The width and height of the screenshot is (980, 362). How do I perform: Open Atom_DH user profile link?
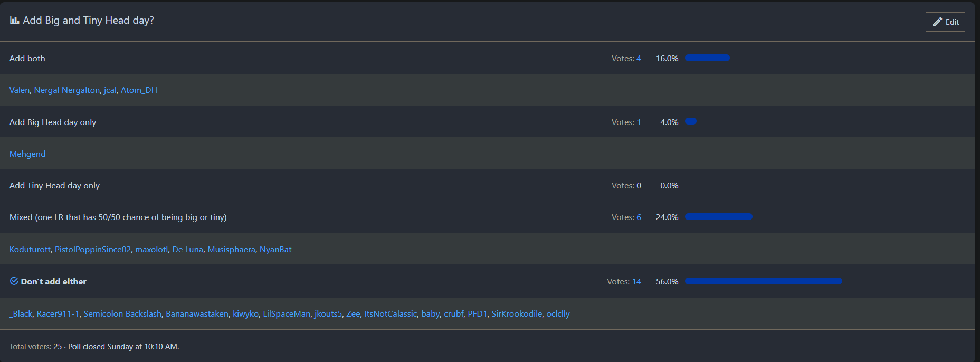(x=139, y=90)
